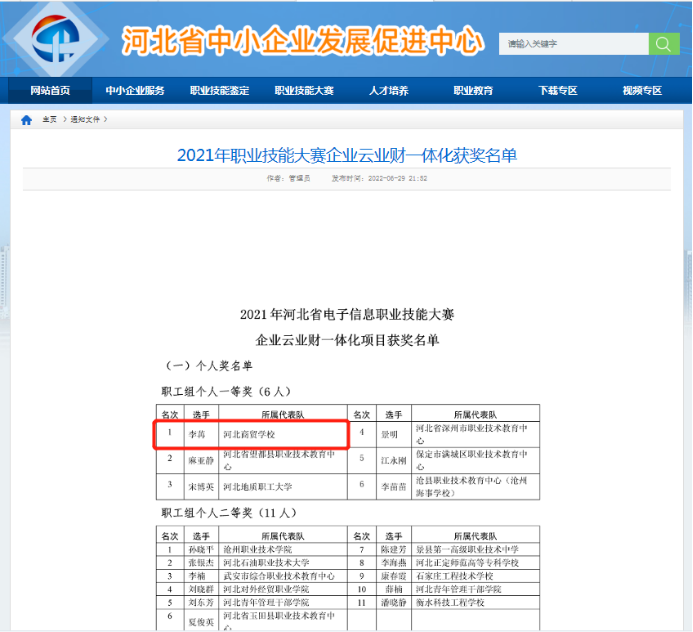
Task: Click the blue home icon in the breadcrumb
Action: pyautogui.click(x=27, y=120)
